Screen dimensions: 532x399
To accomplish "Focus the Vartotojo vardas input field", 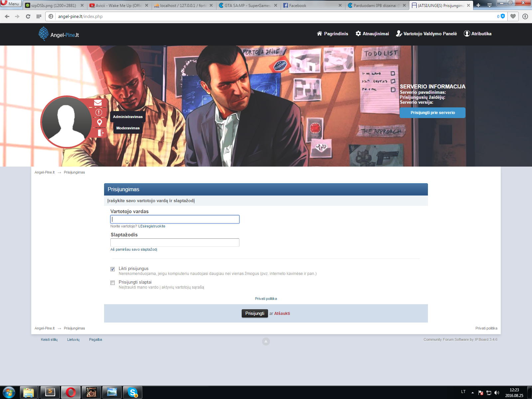I will [175, 219].
